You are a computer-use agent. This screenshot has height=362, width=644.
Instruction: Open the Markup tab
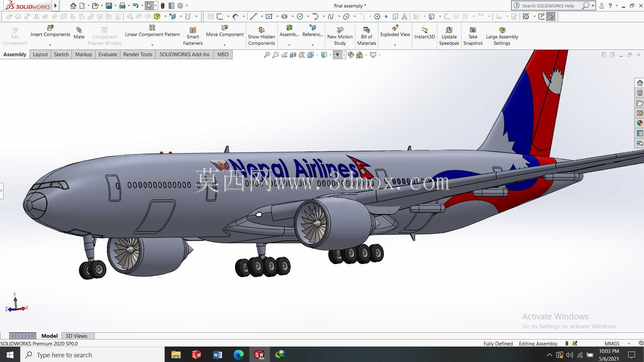pyautogui.click(x=84, y=55)
